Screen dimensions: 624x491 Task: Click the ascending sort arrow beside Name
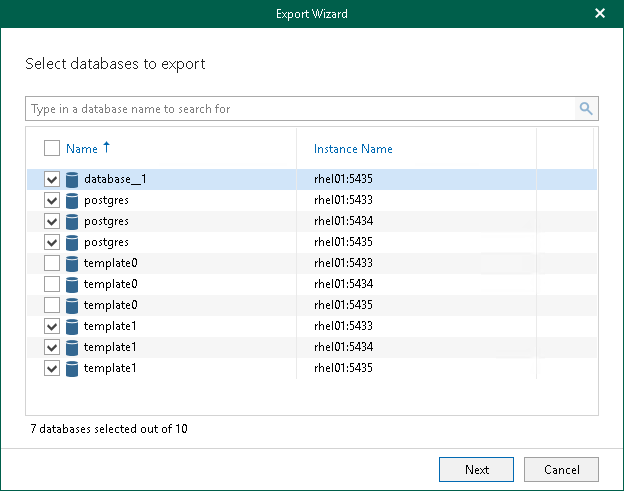[107, 148]
